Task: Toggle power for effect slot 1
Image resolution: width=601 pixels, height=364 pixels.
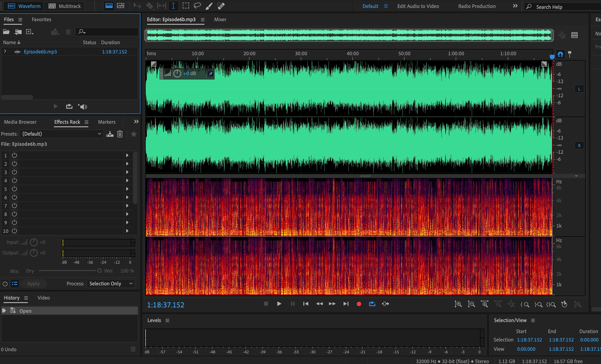Action: 14,155
